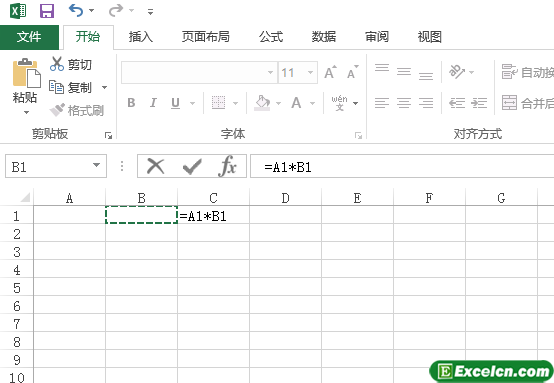Click the Undo arrow icon
This screenshot has width=554, height=383.
pyautogui.click(x=76, y=11)
